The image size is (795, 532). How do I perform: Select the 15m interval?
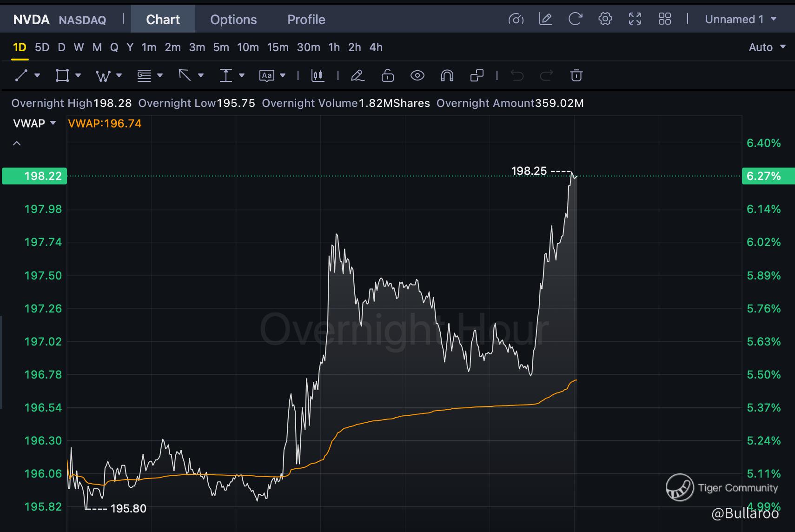pyautogui.click(x=278, y=47)
